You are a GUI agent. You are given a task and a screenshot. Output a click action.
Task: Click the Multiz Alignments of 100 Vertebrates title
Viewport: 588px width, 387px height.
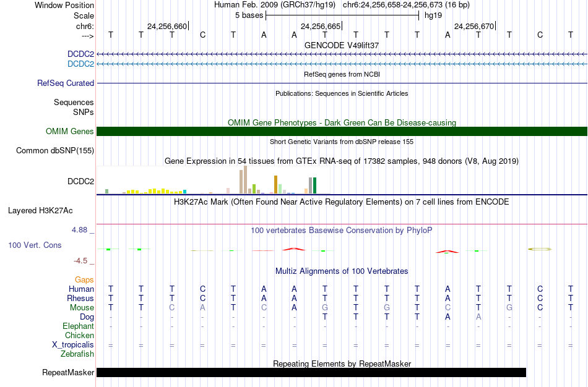pos(342,271)
